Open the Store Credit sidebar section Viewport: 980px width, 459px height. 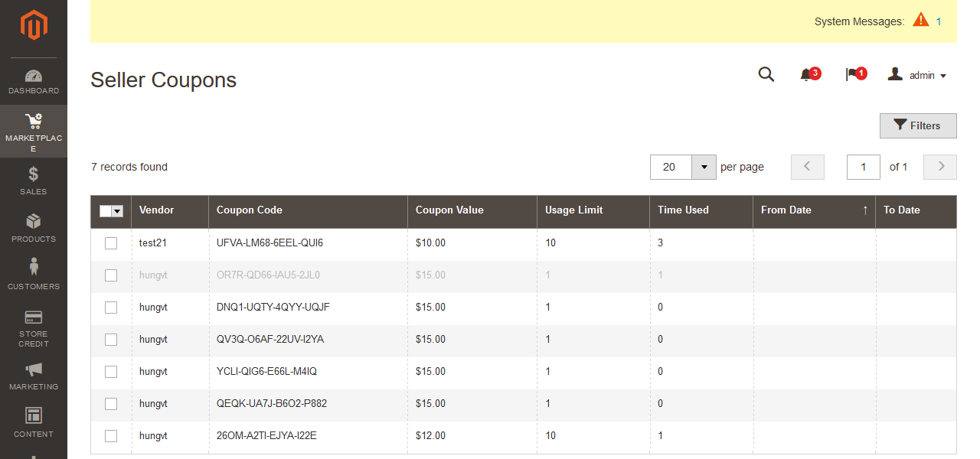[34, 329]
